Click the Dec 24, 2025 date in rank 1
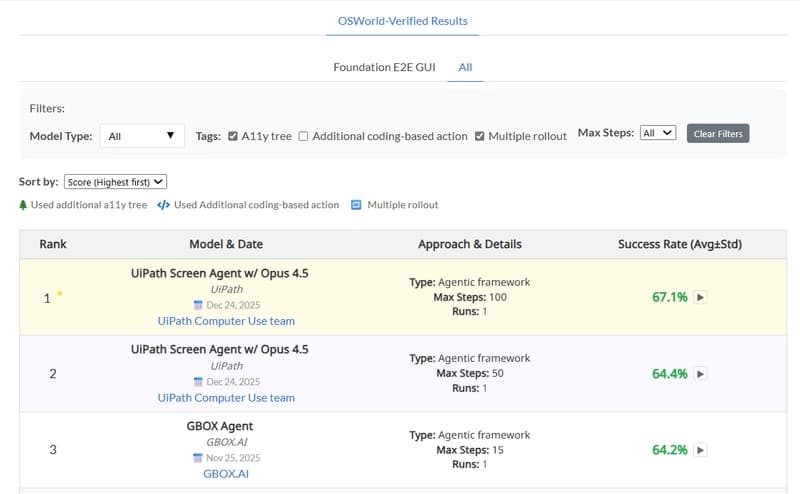Screen dimensions: 800x494 (233, 305)
